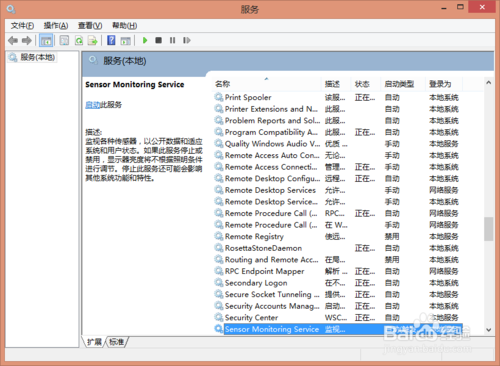The height and width of the screenshot is (366, 500).
Task: Click the vertical scrollbar thumb
Action: coord(489,229)
